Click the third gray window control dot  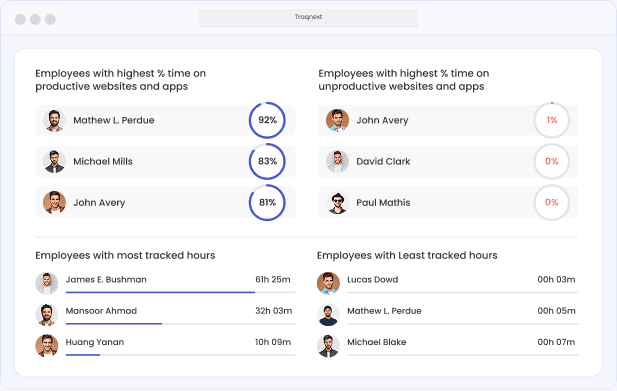[x=50, y=19]
